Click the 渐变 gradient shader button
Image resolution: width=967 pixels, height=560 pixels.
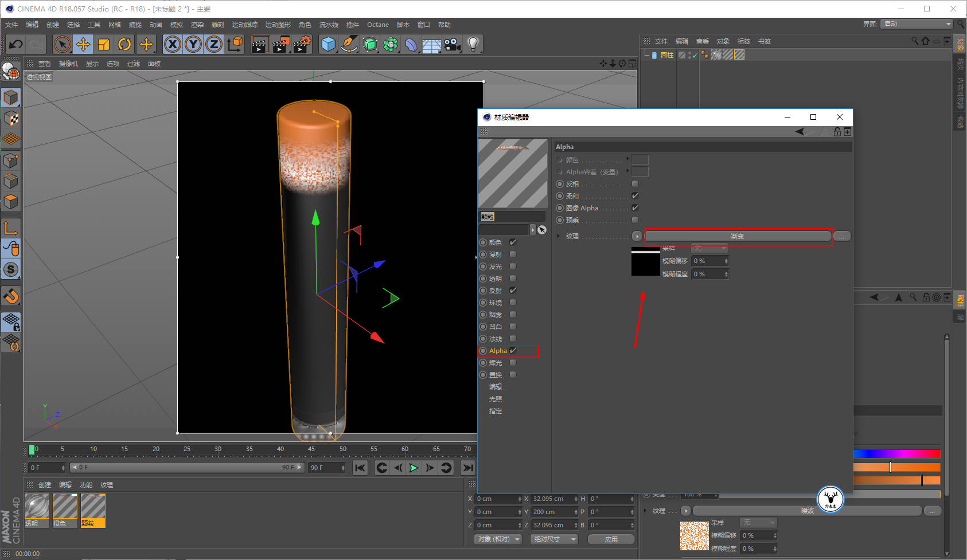point(738,236)
